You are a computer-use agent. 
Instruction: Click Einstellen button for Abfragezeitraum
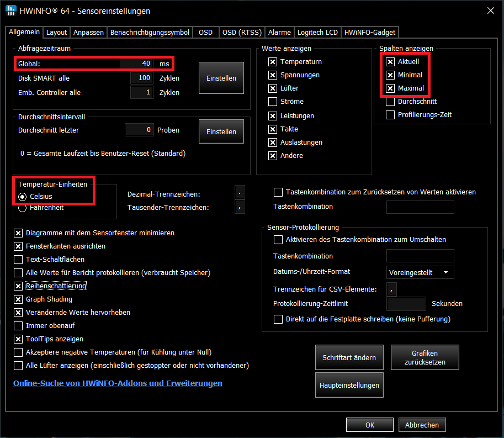[x=221, y=78]
